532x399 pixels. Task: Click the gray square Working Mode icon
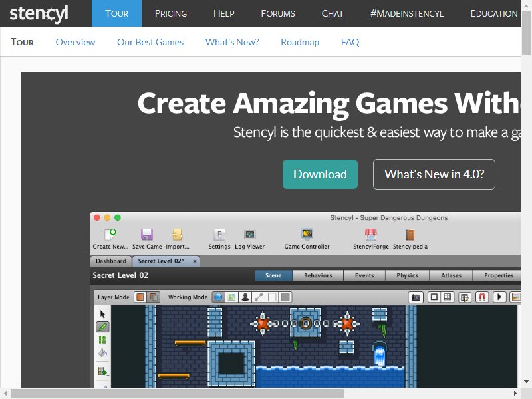(x=286, y=297)
